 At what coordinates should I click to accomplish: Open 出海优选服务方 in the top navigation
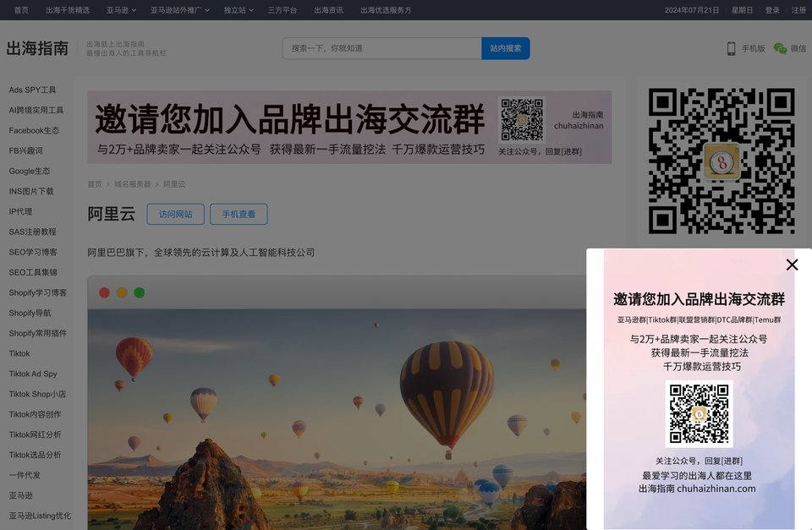[x=386, y=10]
